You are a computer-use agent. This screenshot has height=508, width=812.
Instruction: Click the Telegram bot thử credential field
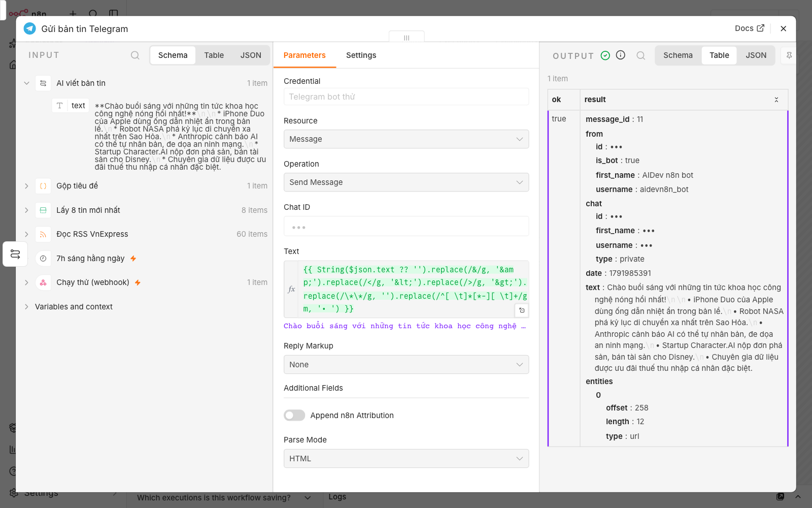(406, 97)
